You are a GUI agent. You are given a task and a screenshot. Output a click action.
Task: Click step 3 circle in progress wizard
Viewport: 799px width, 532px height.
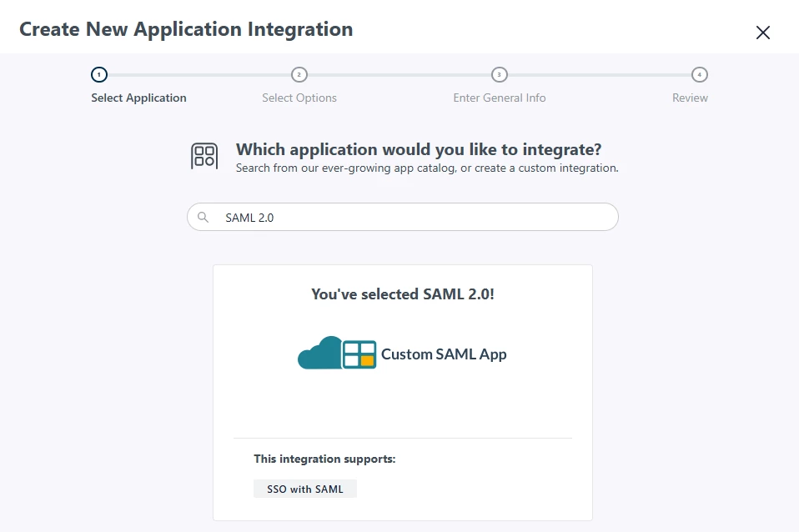pos(500,75)
